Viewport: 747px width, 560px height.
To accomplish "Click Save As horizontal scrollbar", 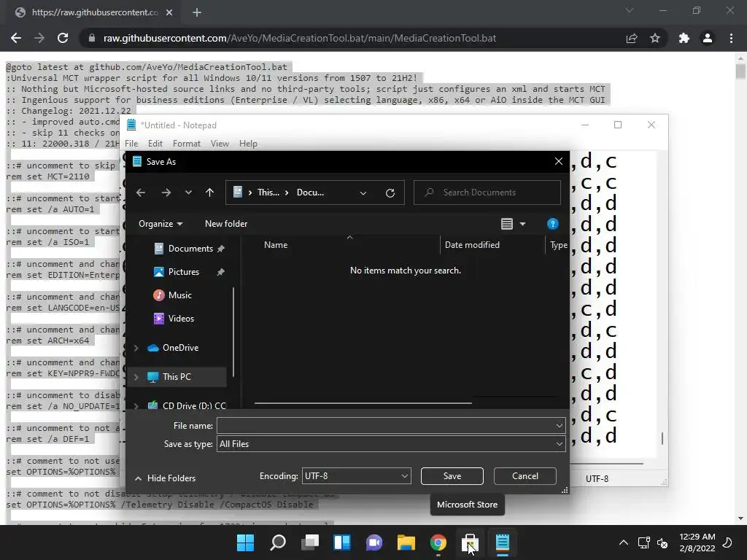I will click(x=363, y=402).
